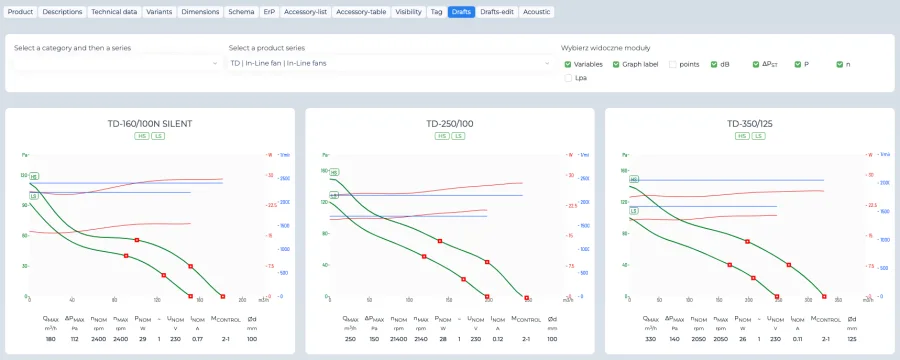Click nMAX value 2140 under TD-250/100
This screenshot has width=900, height=360.
(421, 339)
